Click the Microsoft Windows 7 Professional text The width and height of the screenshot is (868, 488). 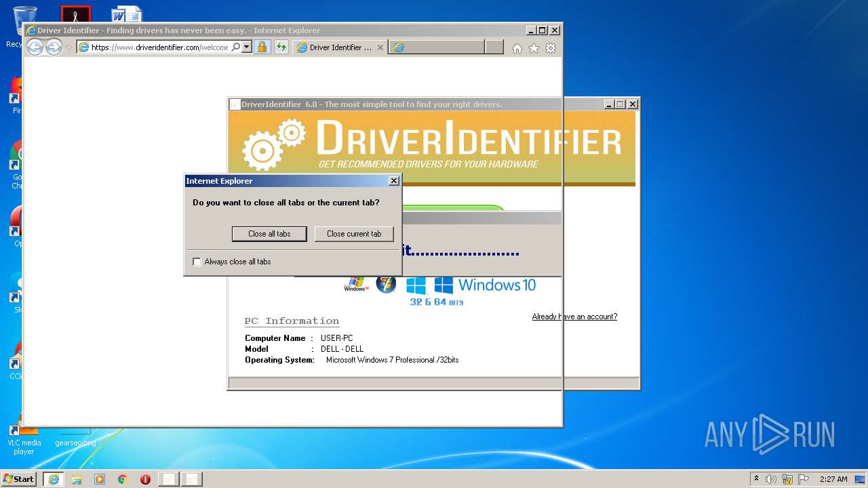click(392, 360)
